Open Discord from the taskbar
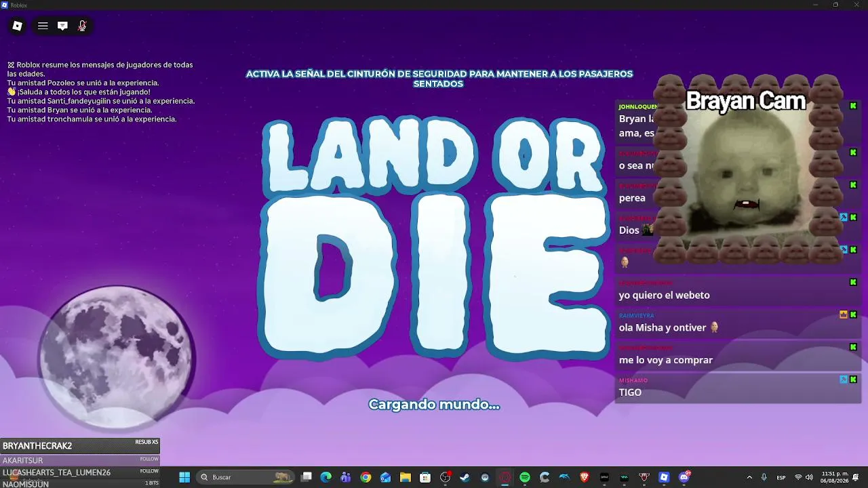Image resolution: width=868 pixels, height=488 pixels. point(684,477)
